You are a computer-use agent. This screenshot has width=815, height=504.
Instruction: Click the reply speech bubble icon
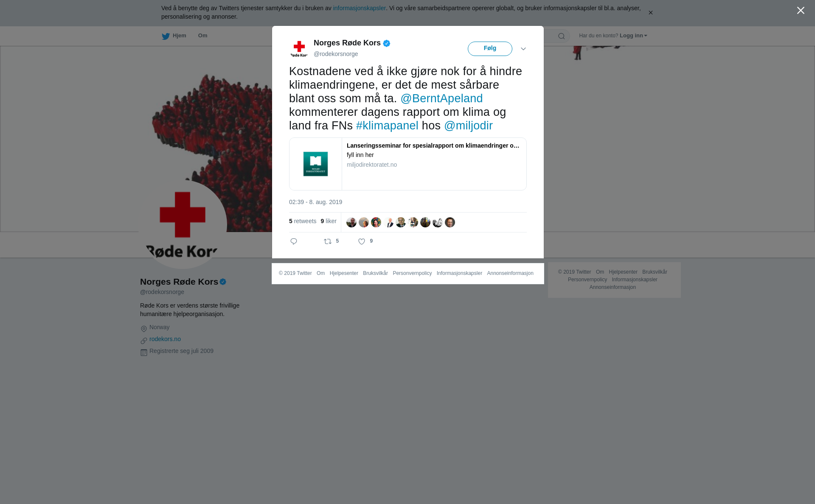(x=294, y=241)
